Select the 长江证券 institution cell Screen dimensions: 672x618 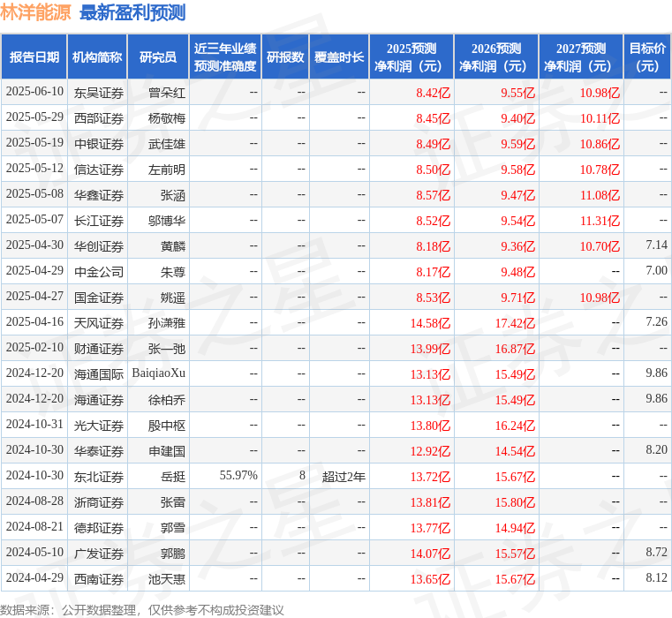pyautogui.click(x=99, y=221)
